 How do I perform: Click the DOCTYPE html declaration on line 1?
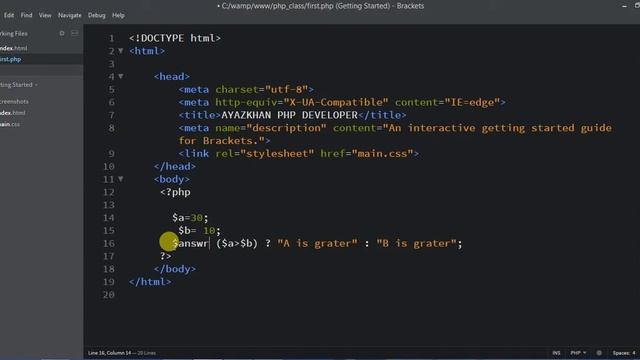(x=175, y=38)
